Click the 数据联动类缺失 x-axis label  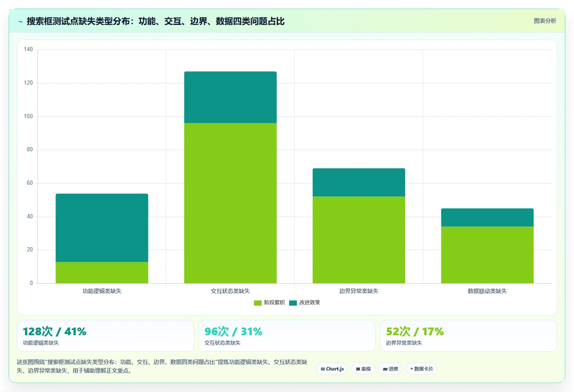[487, 291]
